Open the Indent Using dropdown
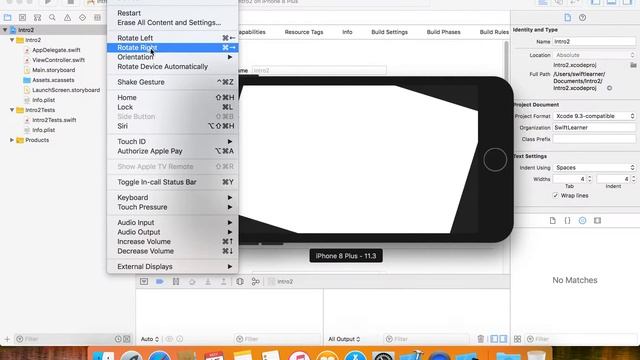 595,168
